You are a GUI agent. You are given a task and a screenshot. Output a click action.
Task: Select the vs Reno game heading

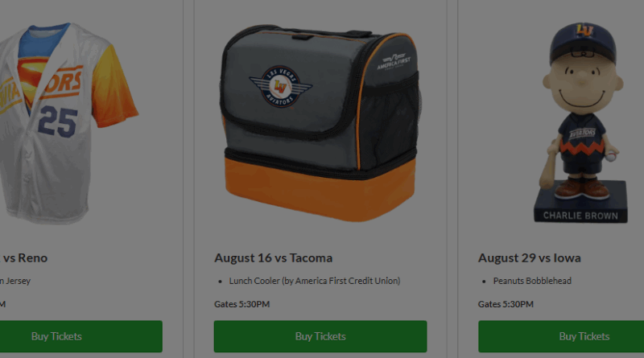(x=23, y=257)
